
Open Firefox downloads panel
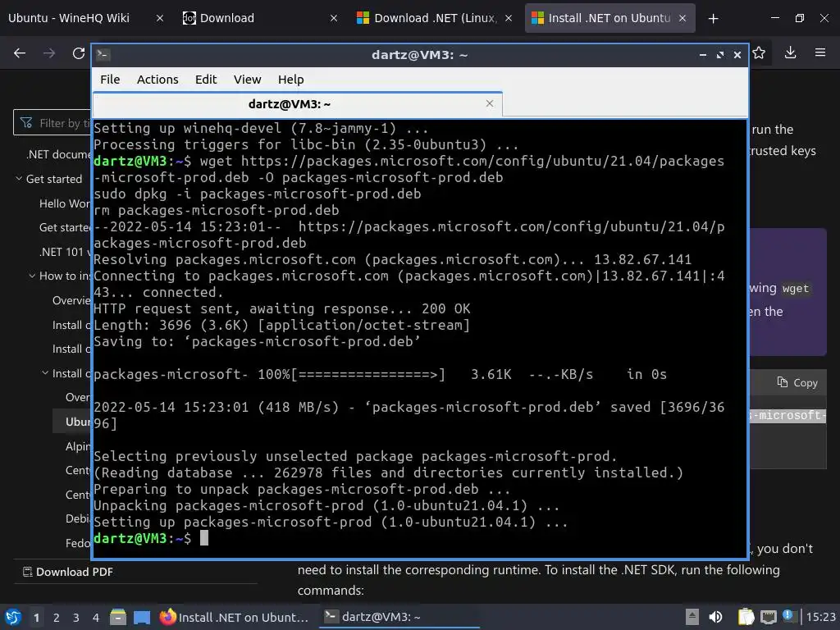pyautogui.click(x=790, y=52)
